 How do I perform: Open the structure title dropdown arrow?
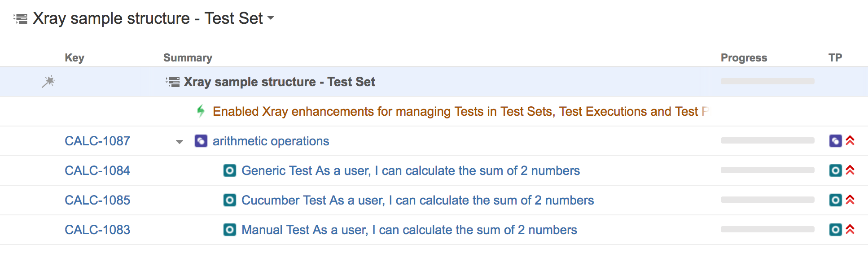tap(271, 18)
